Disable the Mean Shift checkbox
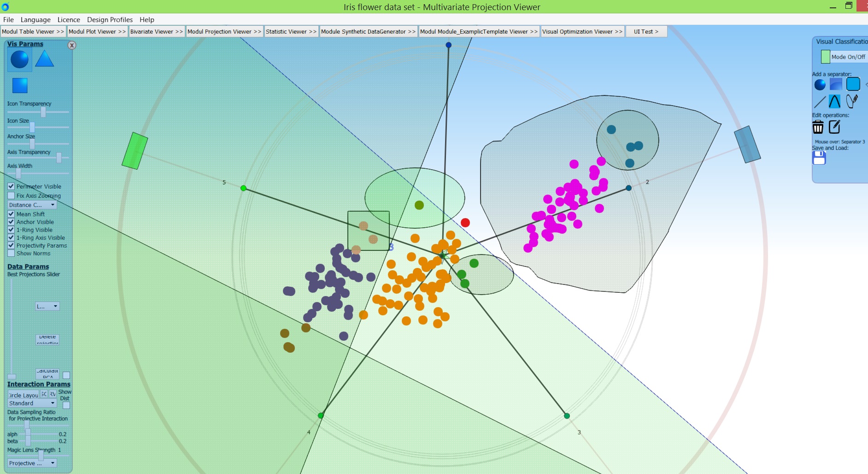This screenshot has height=474, width=868. [11, 214]
